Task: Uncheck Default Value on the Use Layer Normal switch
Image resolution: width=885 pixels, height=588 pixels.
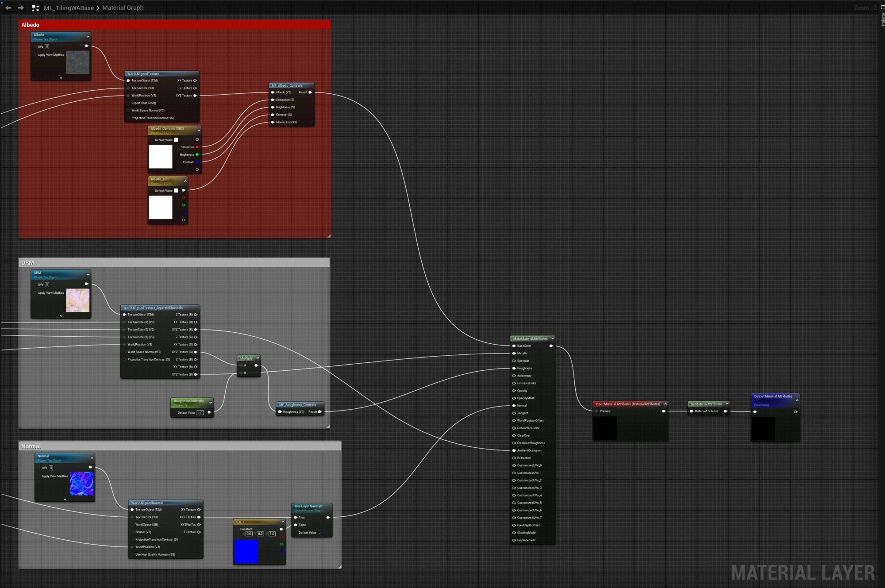Action: click(x=320, y=533)
